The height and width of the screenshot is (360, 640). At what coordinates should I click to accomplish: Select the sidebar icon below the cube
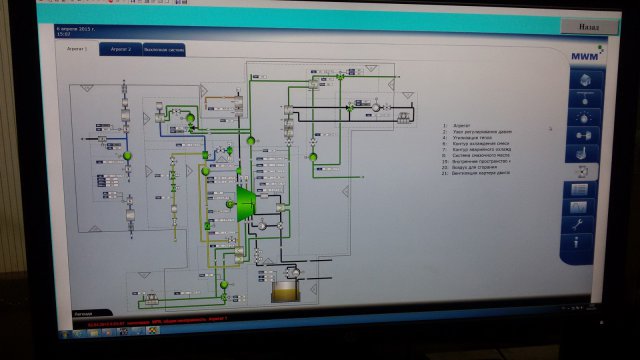pyautogui.click(x=584, y=99)
